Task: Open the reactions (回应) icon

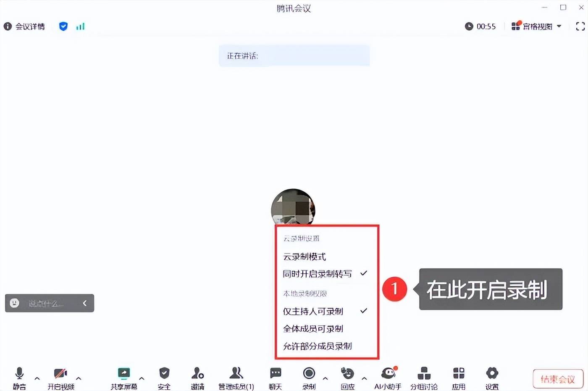Action: (347, 378)
